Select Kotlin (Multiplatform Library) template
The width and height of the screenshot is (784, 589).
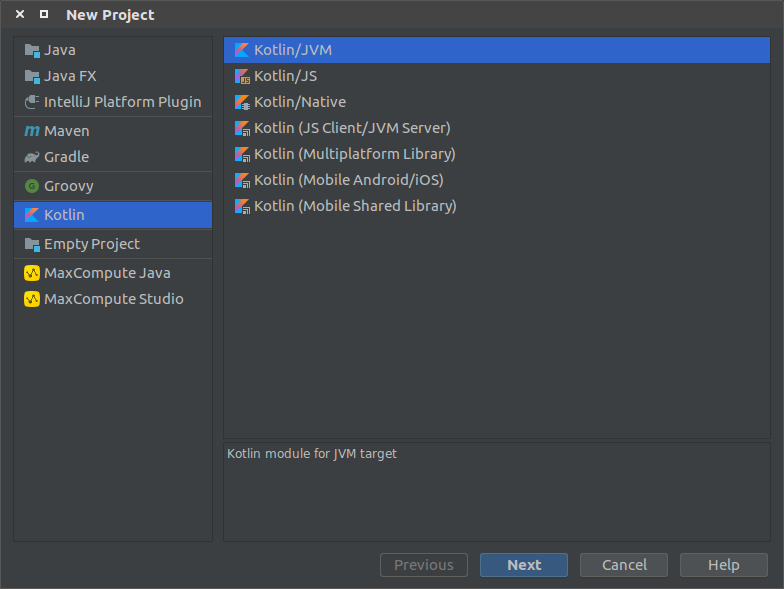[354, 154]
